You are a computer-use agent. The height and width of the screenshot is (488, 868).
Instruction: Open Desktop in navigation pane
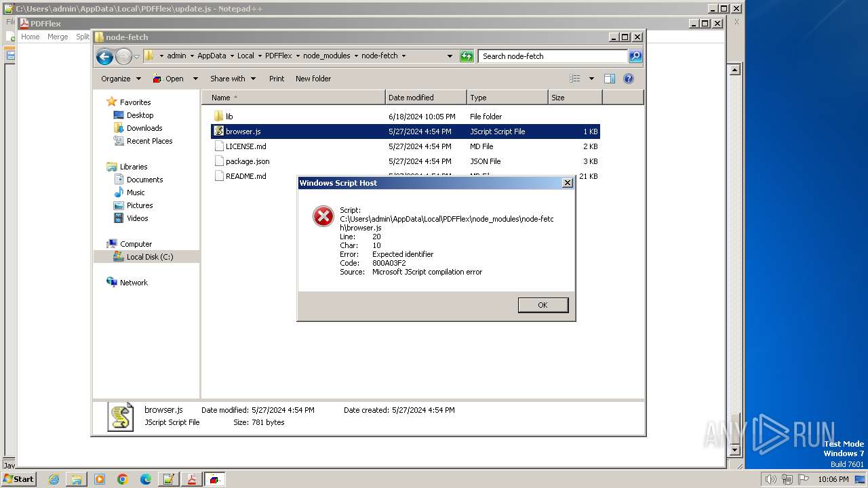pyautogui.click(x=140, y=115)
